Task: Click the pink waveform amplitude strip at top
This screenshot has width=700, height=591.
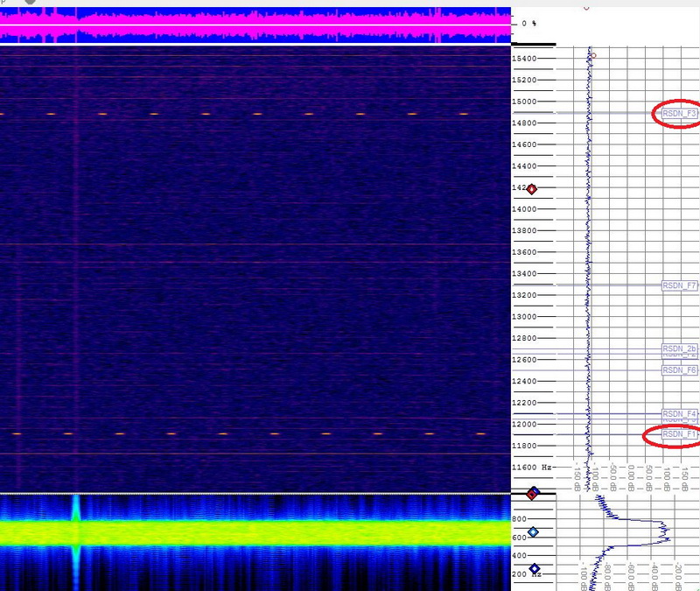Action: click(255, 25)
